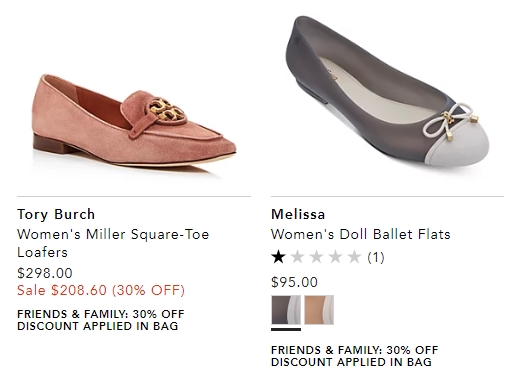Open Women's Doll Ballet Flats product link
511x371 pixels.
pos(361,234)
